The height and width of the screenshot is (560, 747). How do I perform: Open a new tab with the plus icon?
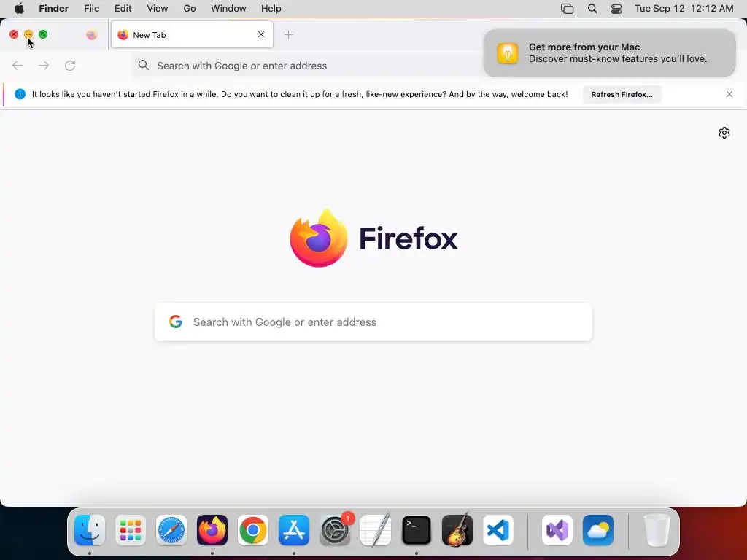click(288, 35)
